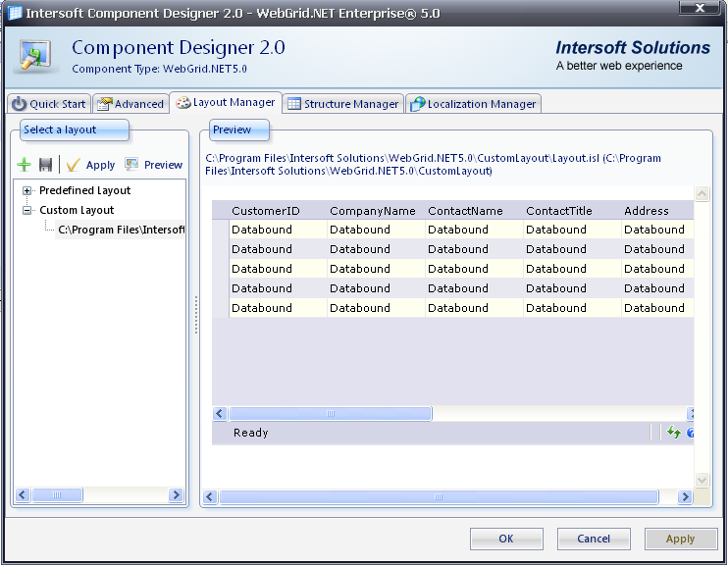Click the Preview icon in layout toolbar
728x566 pixels.
[x=131, y=164]
